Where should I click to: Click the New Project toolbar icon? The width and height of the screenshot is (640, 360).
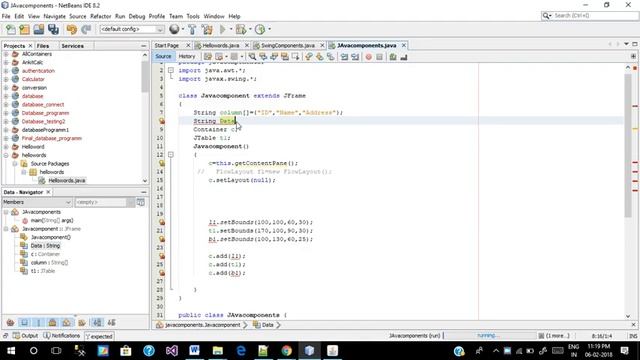click(24, 29)
